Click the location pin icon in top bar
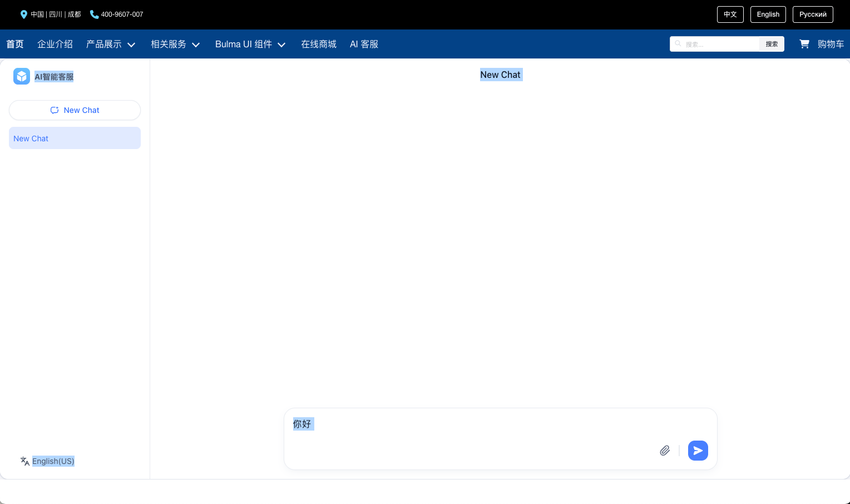Viewport: 850px width, 504px height. [24, 14]
